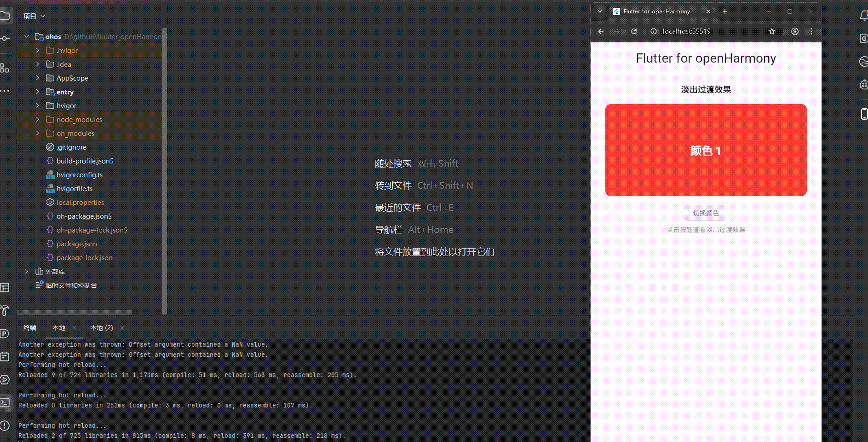
Task: Select the Flutter for openHarmony browser tab
Action: click(x=657, y=12)
